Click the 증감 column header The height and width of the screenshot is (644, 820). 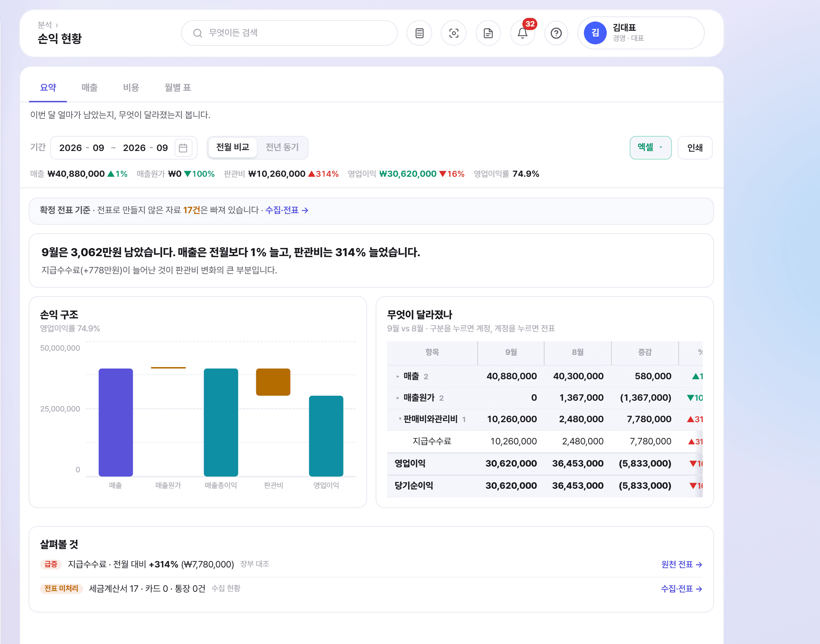[x=645, y=352]
